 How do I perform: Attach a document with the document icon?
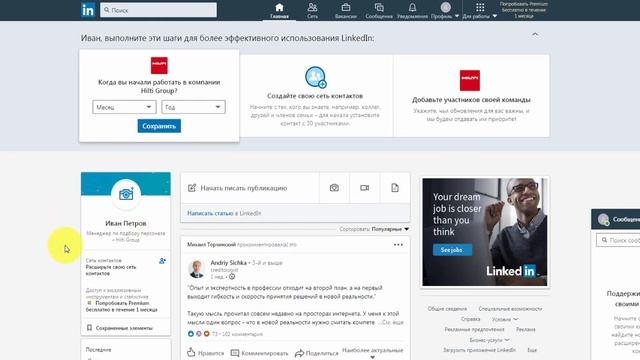tap(395, 188)
